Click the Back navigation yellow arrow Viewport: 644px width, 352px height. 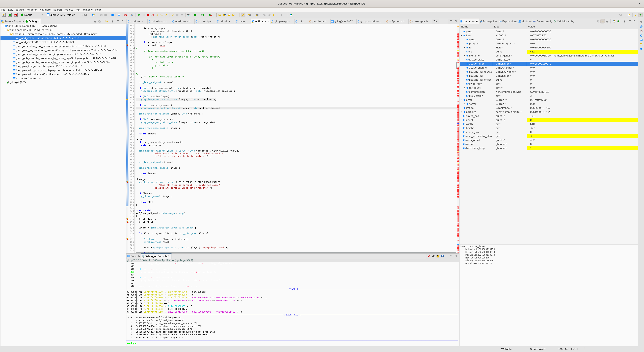[x=274, y=15]
